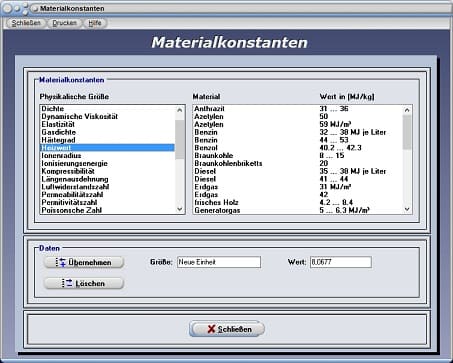Screen dimensions: 453x363
Task: Click the Physikalische Größe scrollbar thumb
Action: 180,139
